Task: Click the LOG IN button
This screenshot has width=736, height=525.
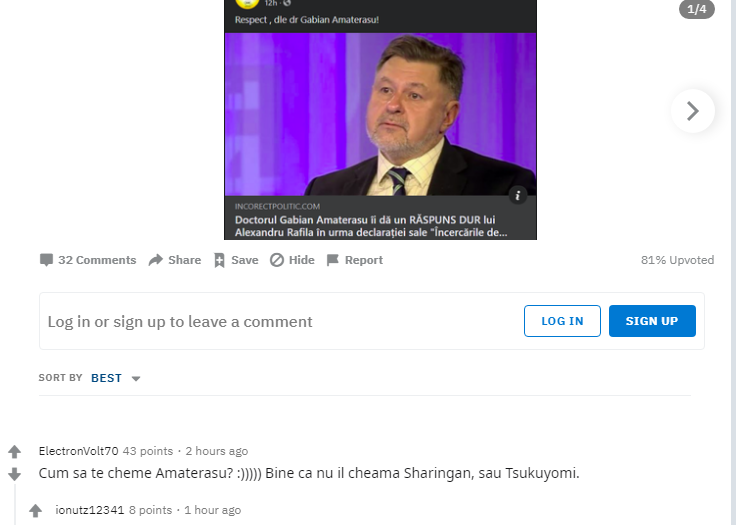Action: click(562, 321)
